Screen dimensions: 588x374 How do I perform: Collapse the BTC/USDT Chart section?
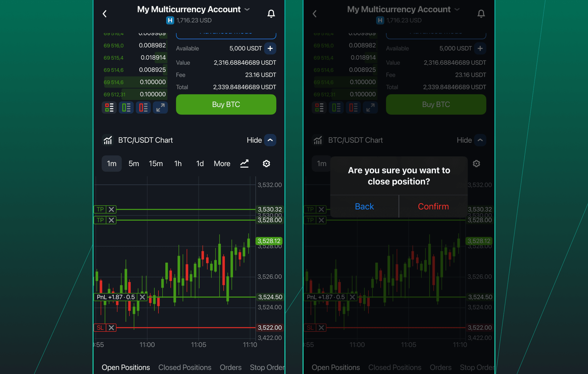pyautogui.click(x=270, y=140)
